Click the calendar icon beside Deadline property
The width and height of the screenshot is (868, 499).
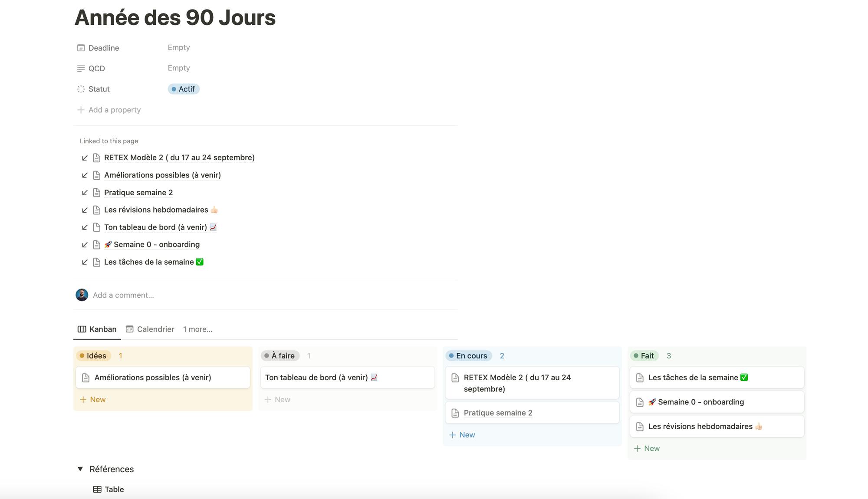[x=81, y=48]
